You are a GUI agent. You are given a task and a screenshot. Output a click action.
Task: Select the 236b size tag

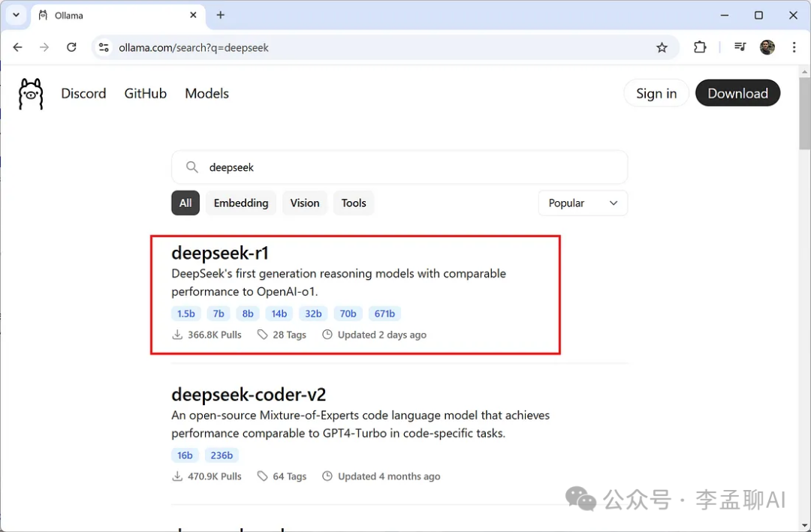pos(222,455)
